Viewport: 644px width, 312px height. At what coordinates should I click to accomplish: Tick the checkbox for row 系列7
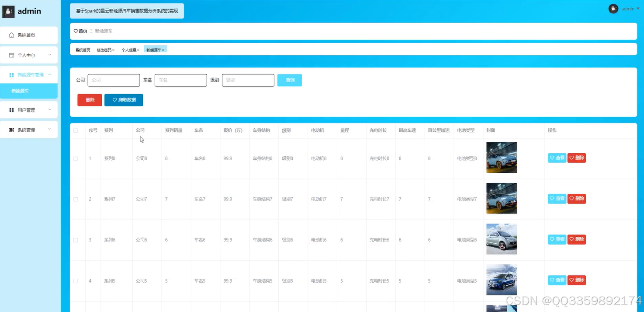[76, 199]
